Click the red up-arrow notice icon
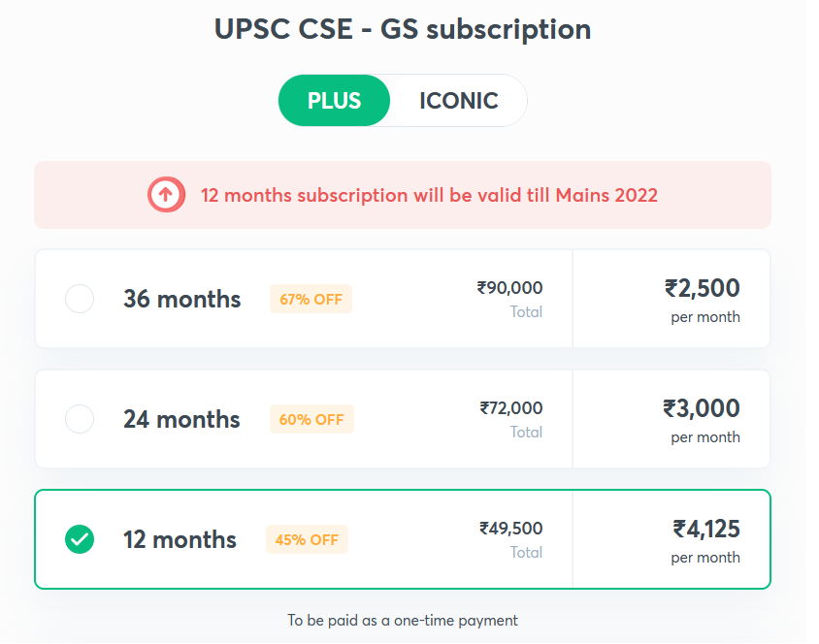Screen dimensions: 819x644 pyautogui.click(x=166, y=195)
